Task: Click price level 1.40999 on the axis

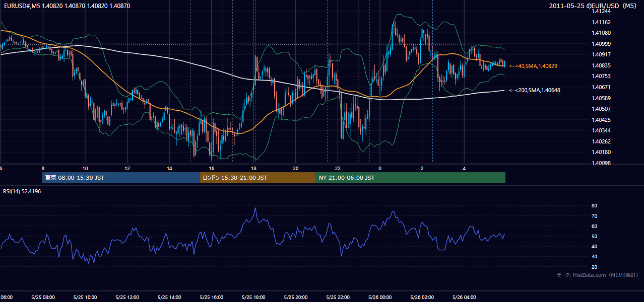Action: click(x=601, y=44)
